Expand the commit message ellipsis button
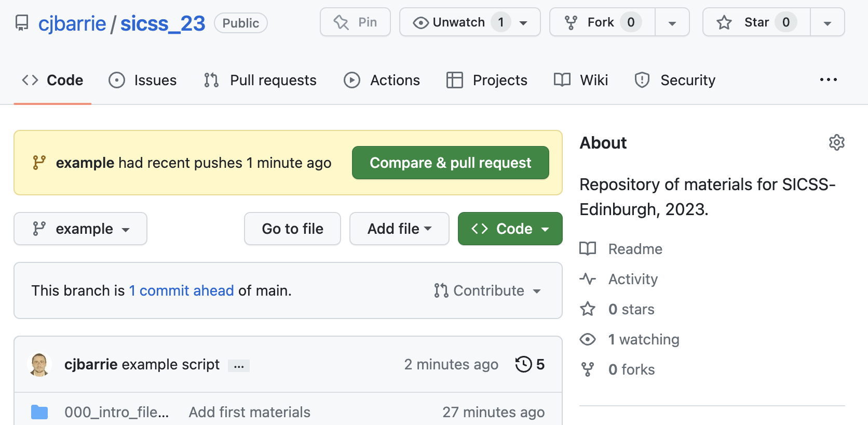Image resolution: width=868 pixels, height=425 pixels. point(239,366)
